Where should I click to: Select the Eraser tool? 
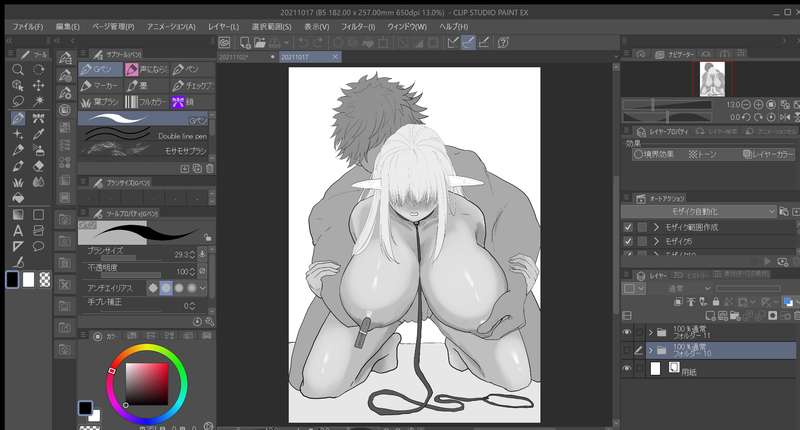[38, 166]
